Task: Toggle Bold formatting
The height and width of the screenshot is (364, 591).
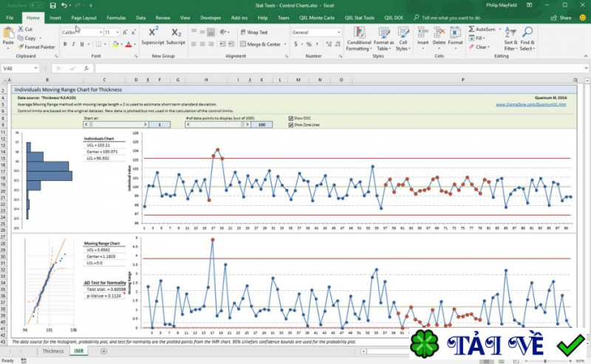Action: point(65,44)
